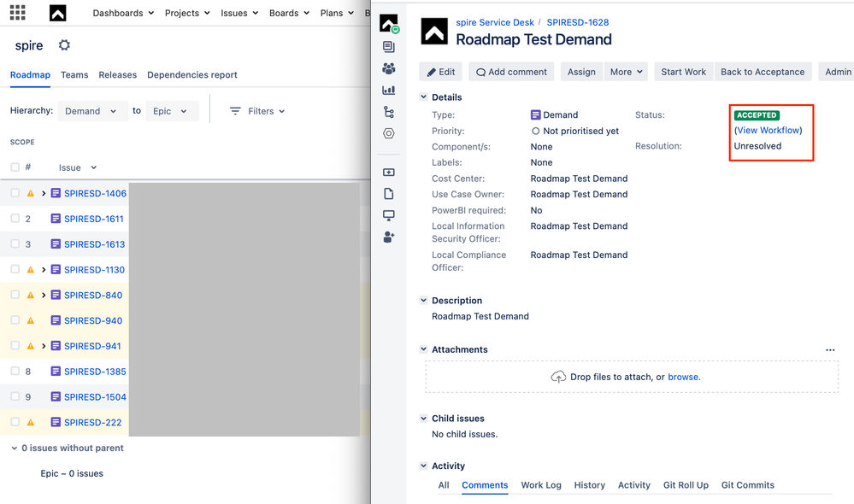
Task: Click the Not prioritised yet priority value
Action: [574, 131]
